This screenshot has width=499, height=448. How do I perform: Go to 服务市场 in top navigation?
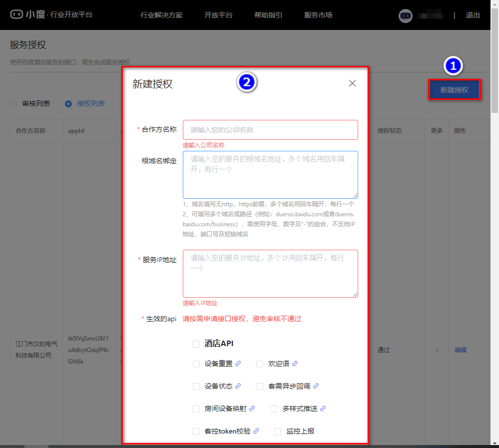pyautogui.click(x=318, y=15)
